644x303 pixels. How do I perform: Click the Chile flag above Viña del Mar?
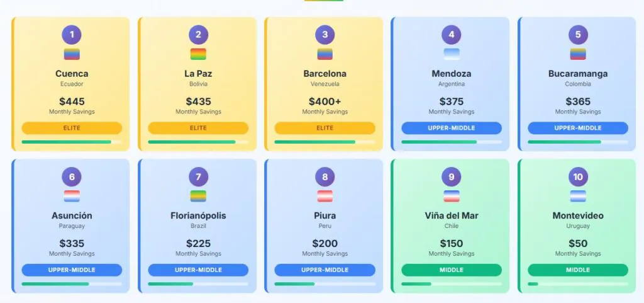(x=452, y=196)
